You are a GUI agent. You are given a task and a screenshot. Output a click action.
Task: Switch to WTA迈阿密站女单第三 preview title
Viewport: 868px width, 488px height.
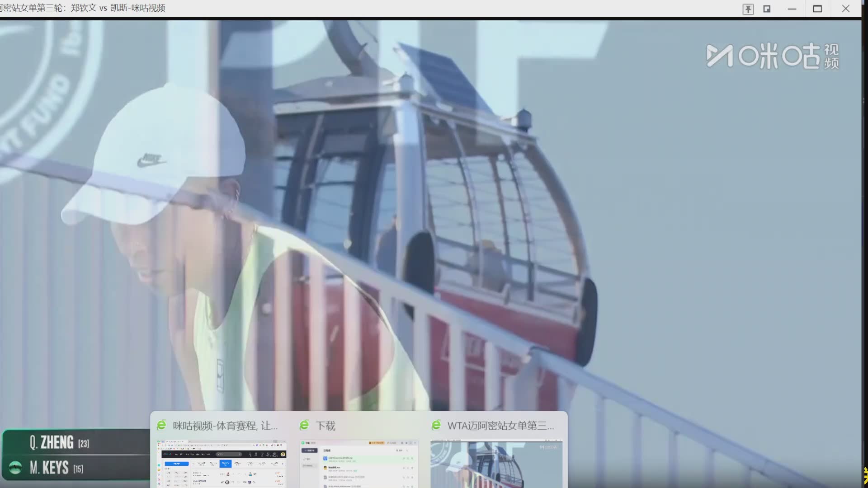coord(500,426)
